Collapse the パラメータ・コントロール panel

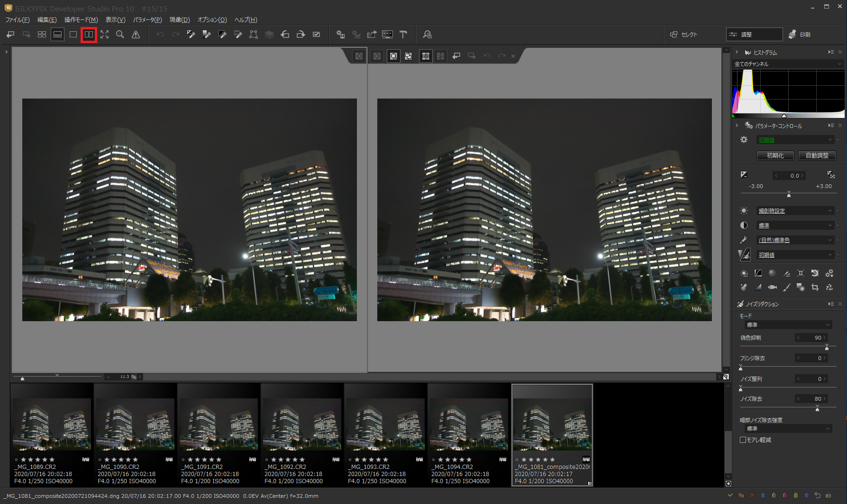click(737, 126)
